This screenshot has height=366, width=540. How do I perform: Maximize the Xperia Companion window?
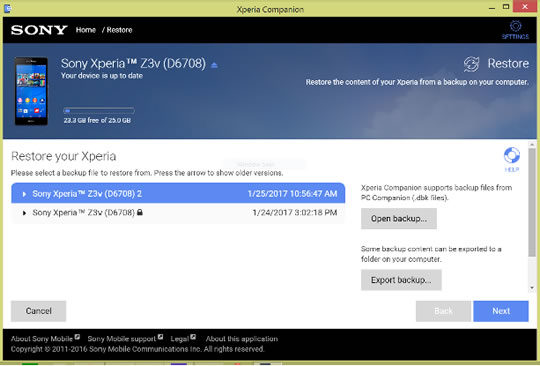tap(506, 7)
